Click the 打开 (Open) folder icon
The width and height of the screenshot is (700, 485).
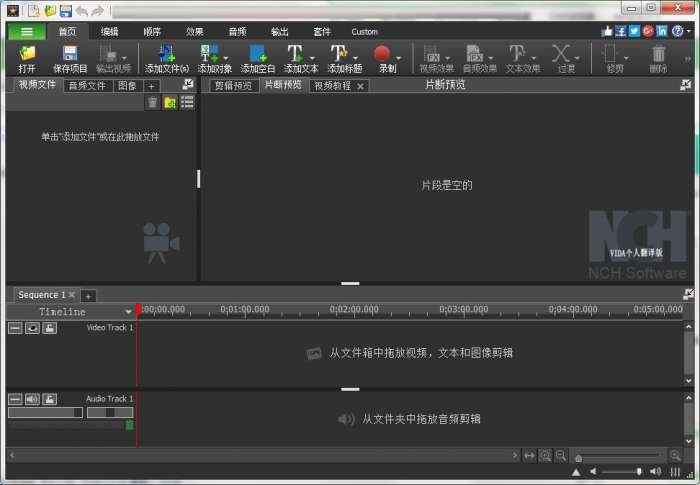pyautogui.click(x=27, y=53)
